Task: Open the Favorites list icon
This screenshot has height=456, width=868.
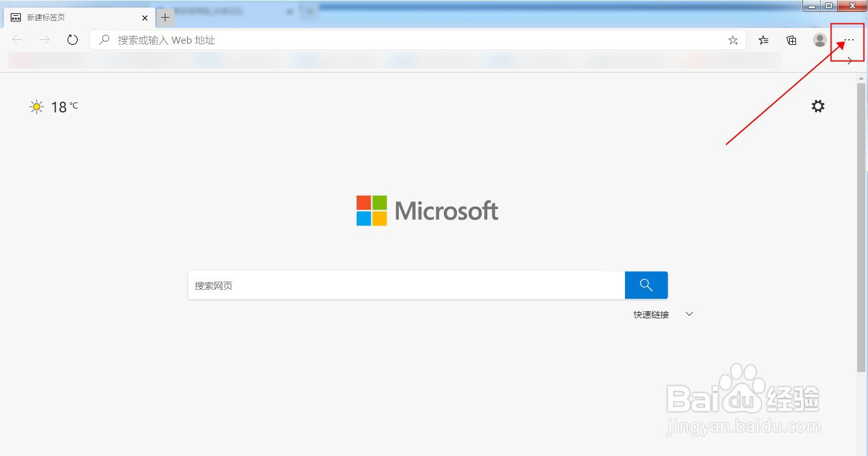Action: 764,40
